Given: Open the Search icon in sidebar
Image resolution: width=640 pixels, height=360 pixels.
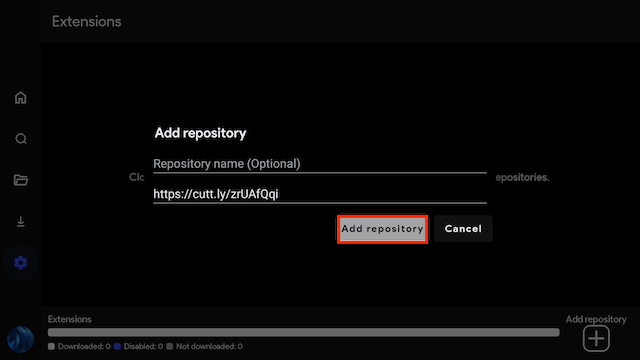Looking at the screenshot, I should [x=21, y=139].
